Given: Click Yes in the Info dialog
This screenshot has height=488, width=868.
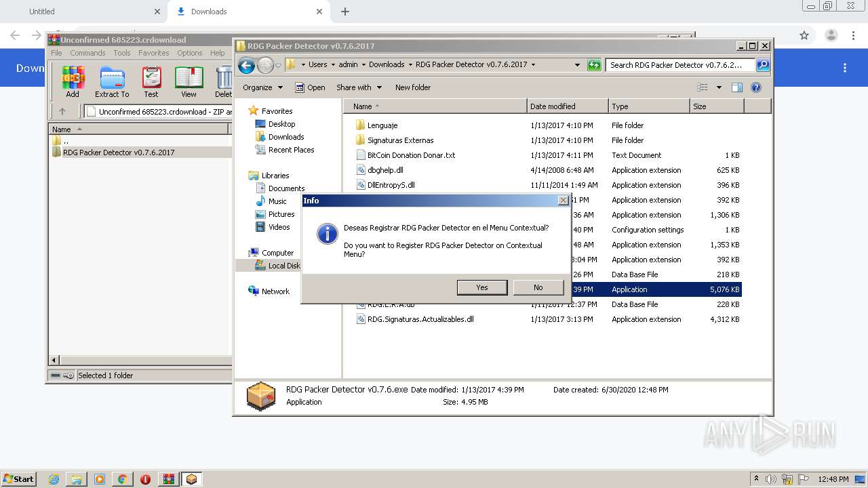Looking at the screenshot, I should point(482,287).
